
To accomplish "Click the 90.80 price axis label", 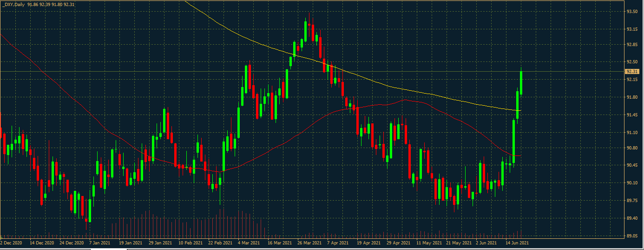I will (x=631, y=148).
